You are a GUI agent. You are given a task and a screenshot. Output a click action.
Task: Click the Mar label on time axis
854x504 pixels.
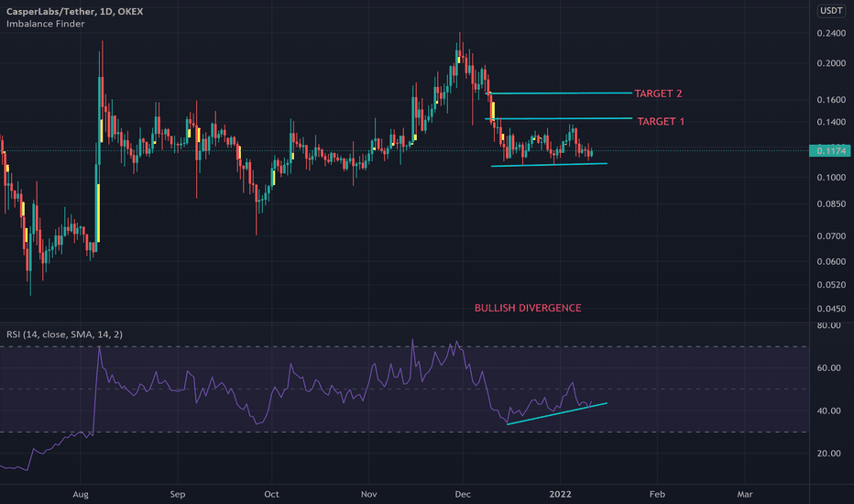click(745, 495)
